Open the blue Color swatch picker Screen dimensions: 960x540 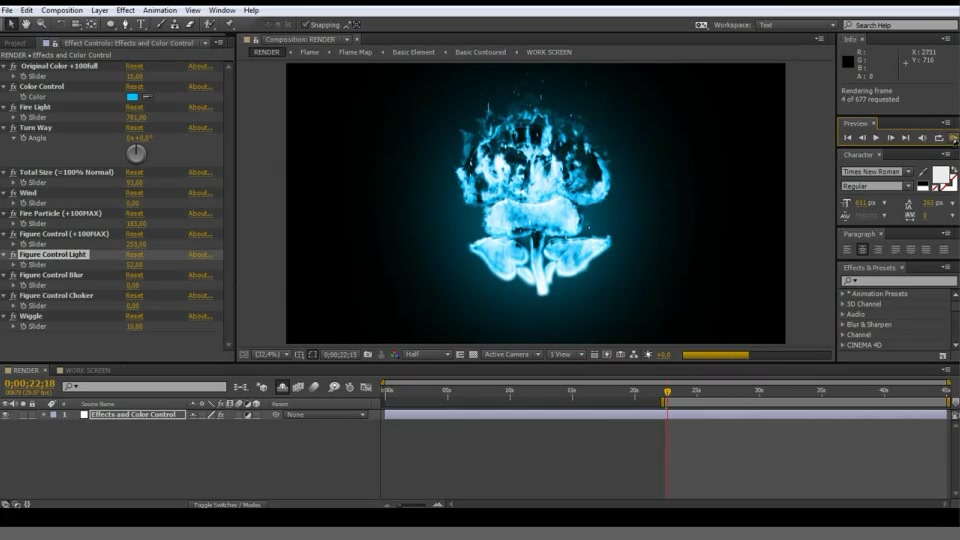132,97
